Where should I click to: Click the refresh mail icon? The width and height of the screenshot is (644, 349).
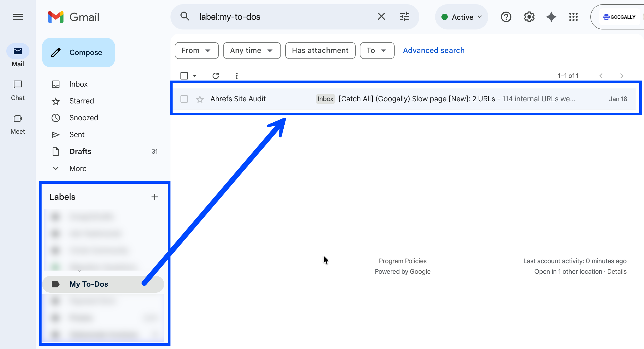tap(216, 76)
